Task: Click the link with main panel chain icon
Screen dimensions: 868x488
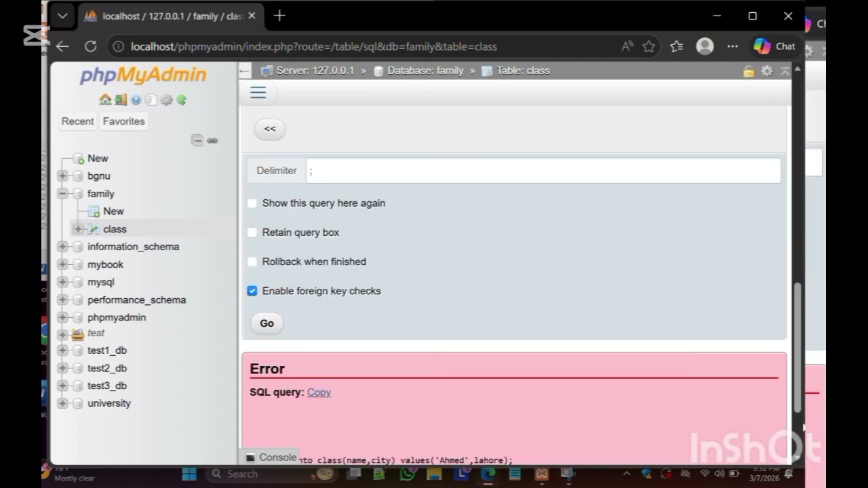Action: [212, 140]
